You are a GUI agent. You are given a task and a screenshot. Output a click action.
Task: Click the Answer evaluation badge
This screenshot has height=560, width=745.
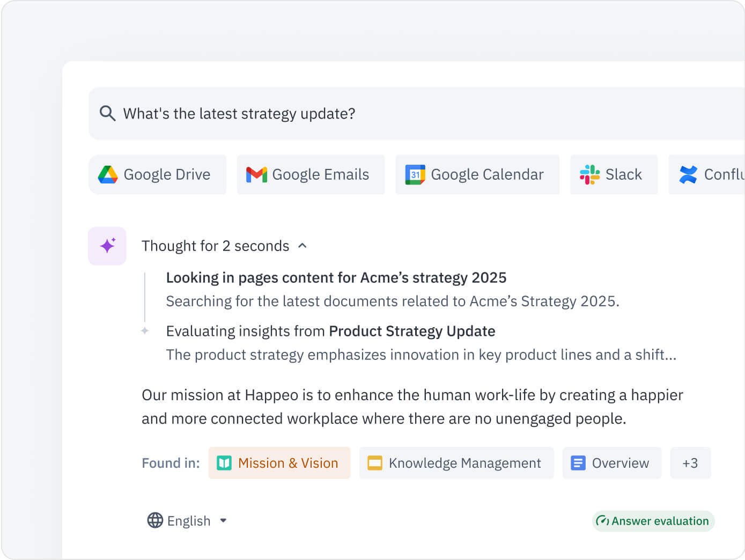653,520
